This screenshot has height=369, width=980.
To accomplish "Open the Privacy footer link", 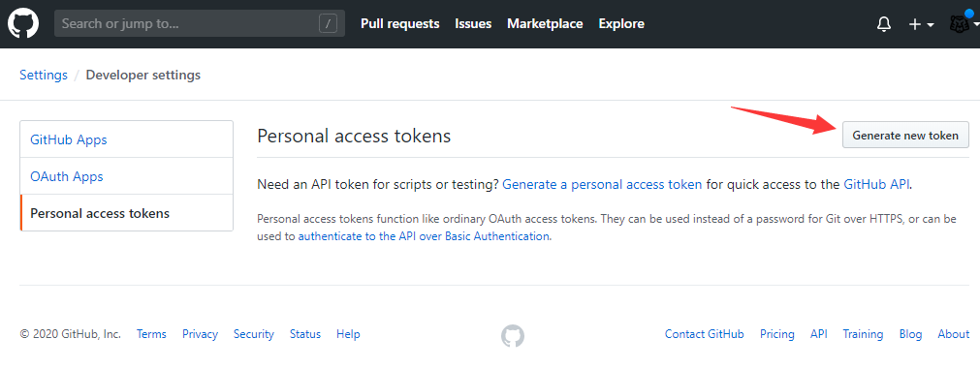I will tap(200, 334).
